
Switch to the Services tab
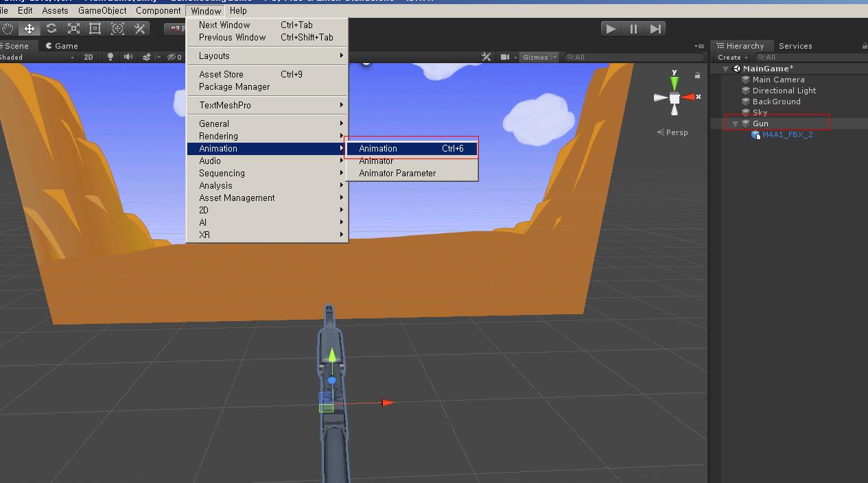tap(795, 46)
